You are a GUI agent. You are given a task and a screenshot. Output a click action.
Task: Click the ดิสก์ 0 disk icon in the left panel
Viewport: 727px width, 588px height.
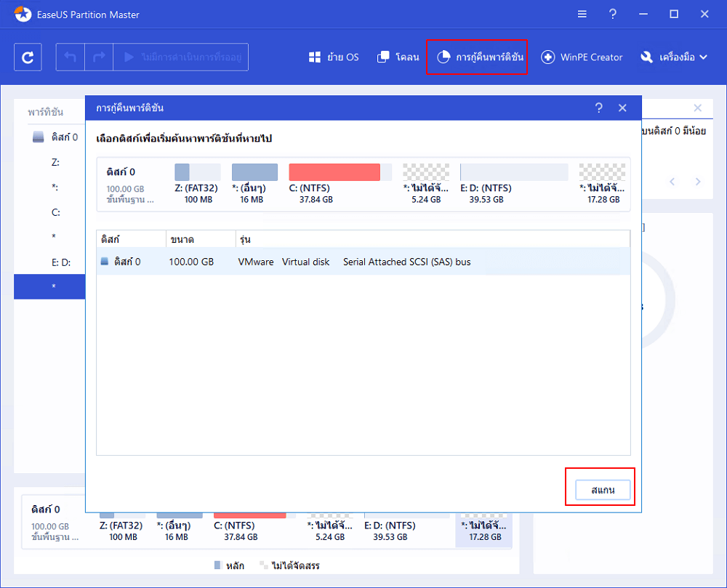[38, 137]
